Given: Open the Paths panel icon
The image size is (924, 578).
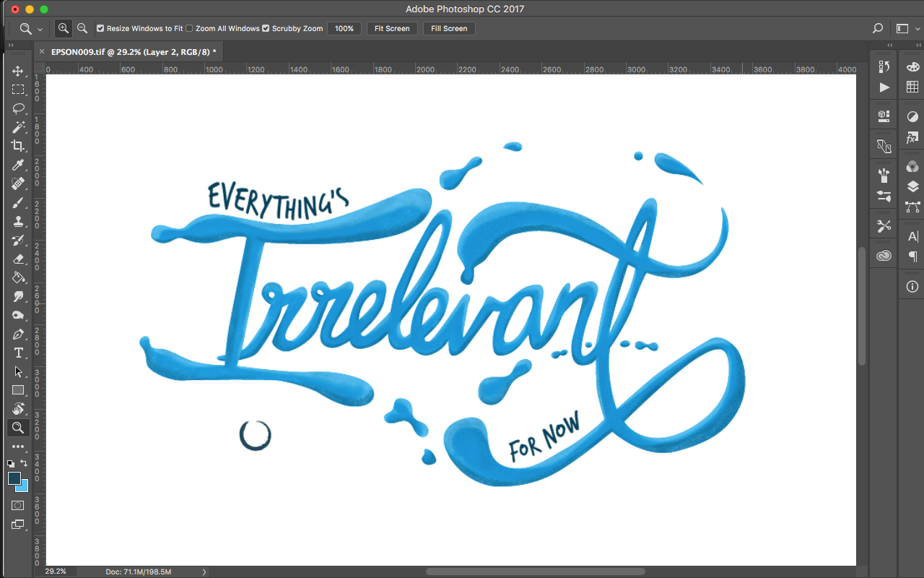Looking at the screenshot, I should click(x=912, y=207).
